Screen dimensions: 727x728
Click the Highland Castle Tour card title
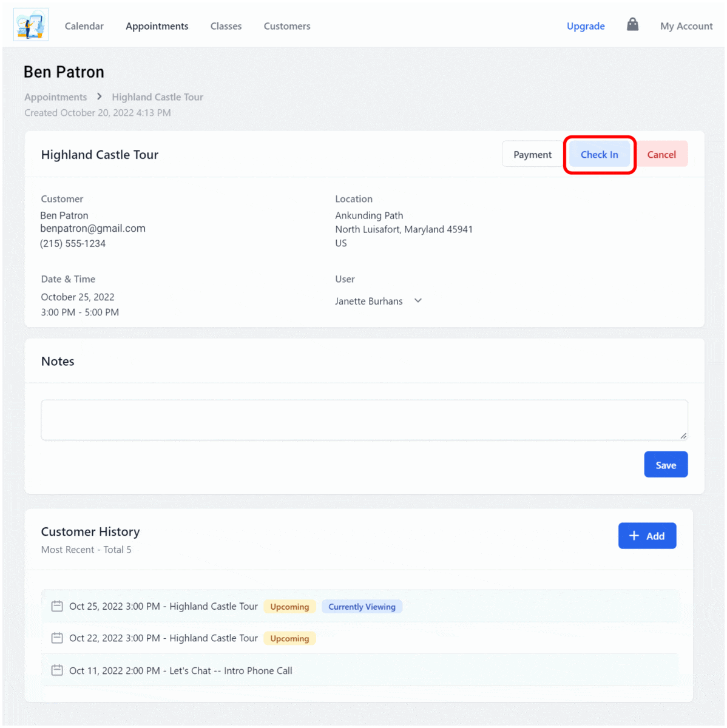coord(100,155)
